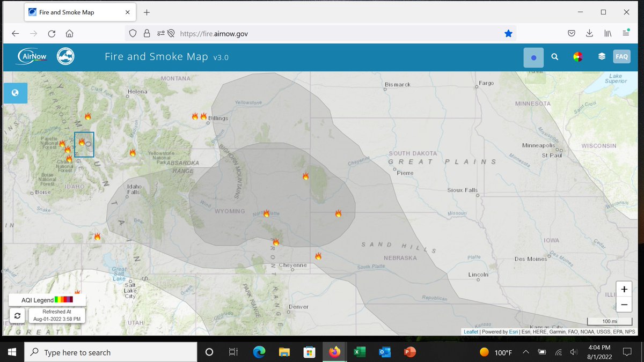Viewport: 644px width, 362px height.
Task: Click the Refreshed At timestamp box
Action: click(57, 315)
